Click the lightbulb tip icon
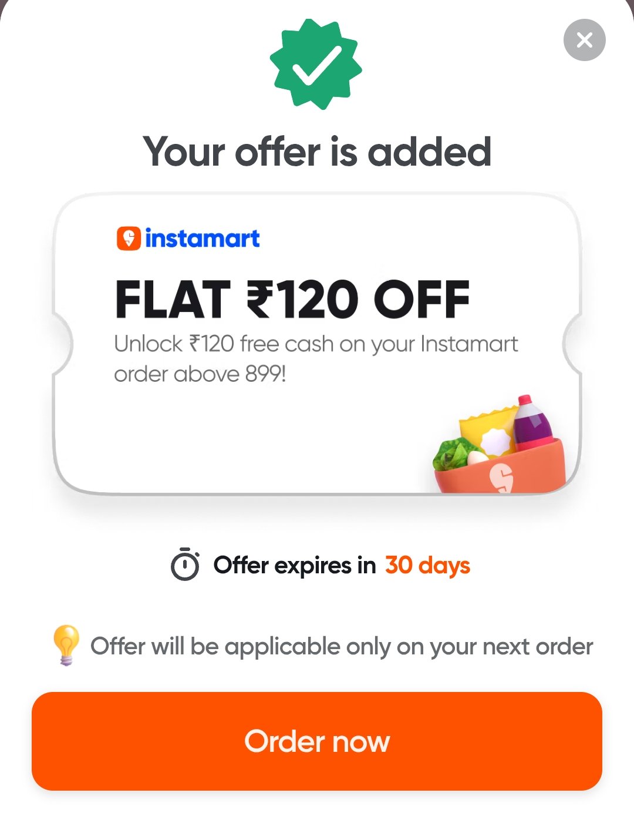 click(x=66, y=644)
